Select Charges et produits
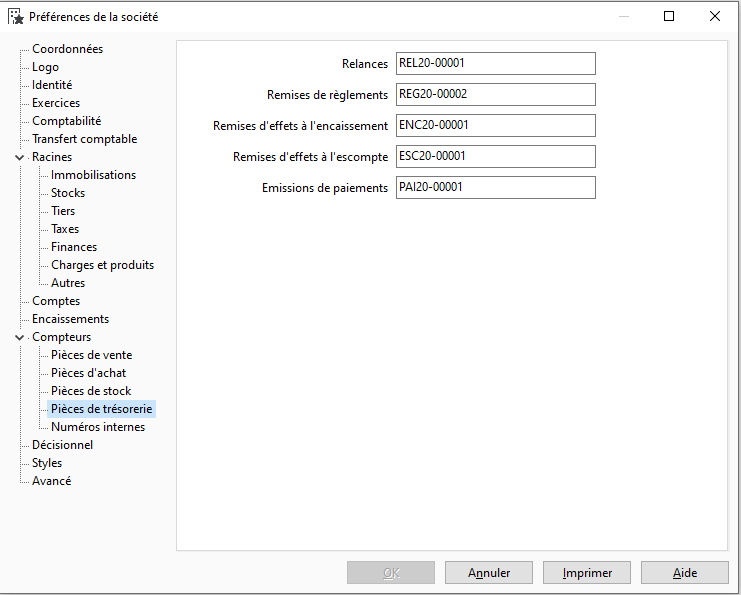741x595 pixels. [x=103, y=265]
